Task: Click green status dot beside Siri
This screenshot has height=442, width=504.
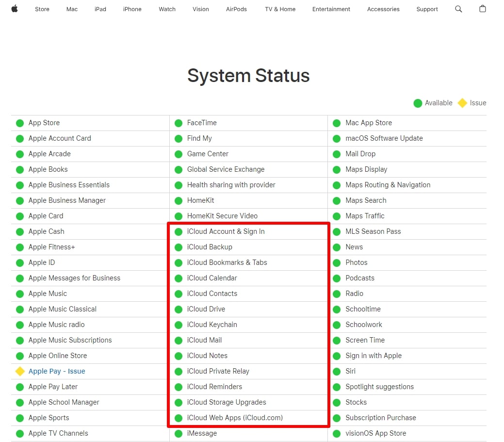Action: click(x=337, y=371)
